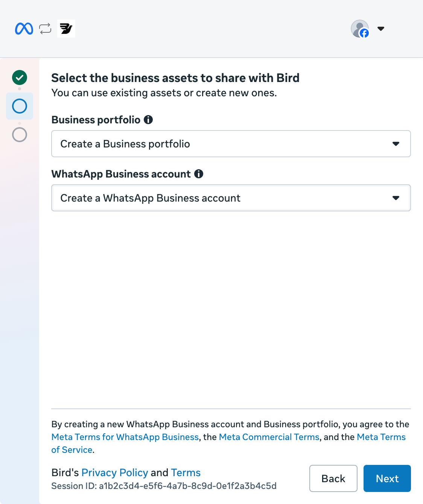Click the swap arrows icon beside Meta logo
This screenshot has width=423, height=504.
(45, 29)
